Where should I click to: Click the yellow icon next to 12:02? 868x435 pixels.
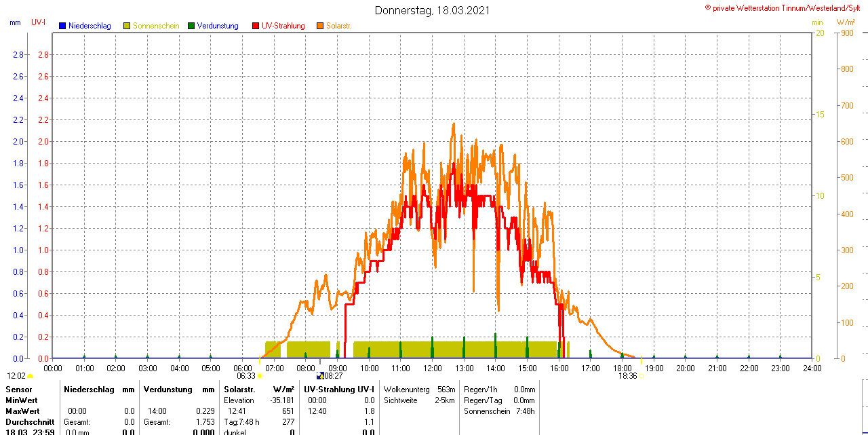click(31, 376)
